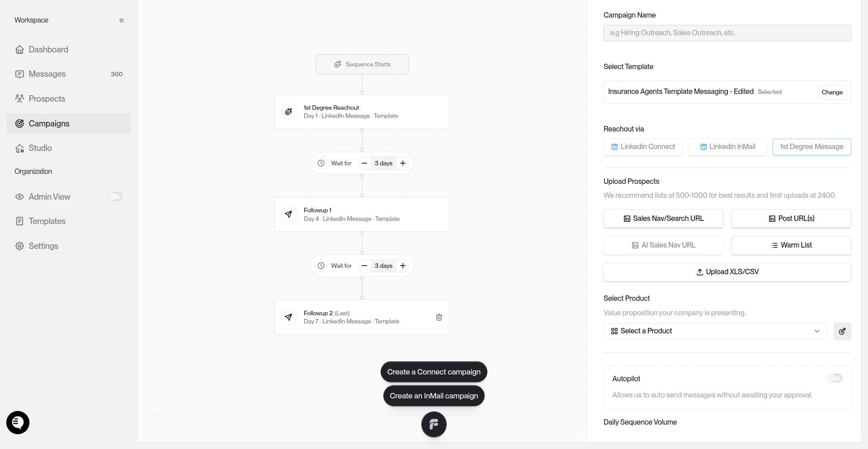This screenshot has height=449, width=868.
Task: Increase first wait time with plus button
Action: 402,163
